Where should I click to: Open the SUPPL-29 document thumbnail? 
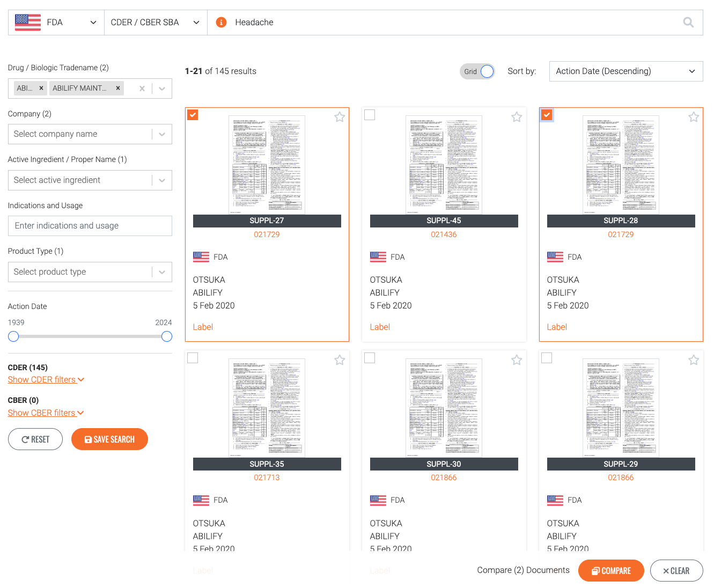coord(621,408)
